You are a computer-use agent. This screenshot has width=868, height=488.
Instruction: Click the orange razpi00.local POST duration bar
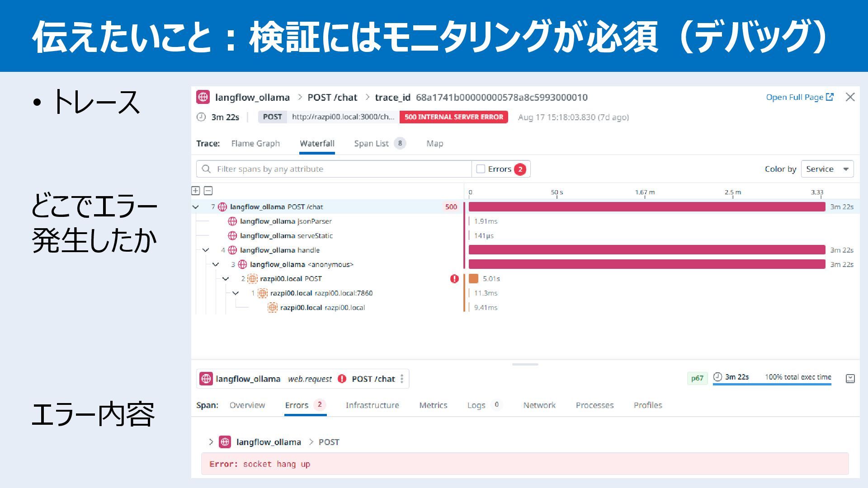pos(473,279)
